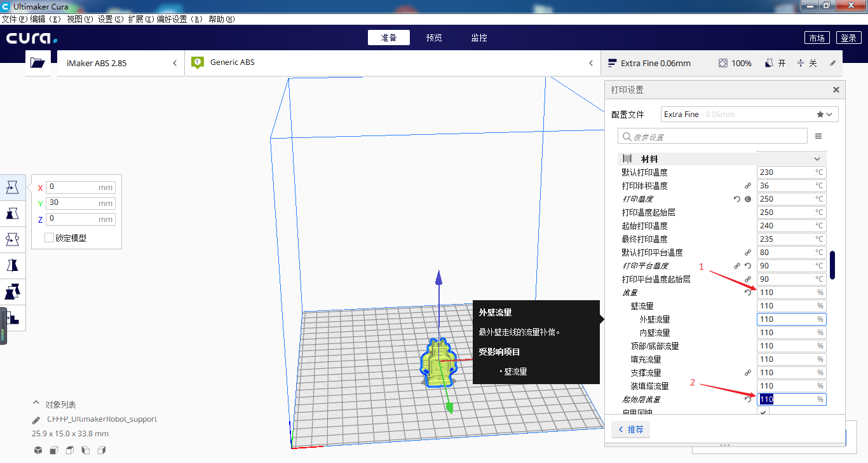Click link icon beside 支撑流量
The image size is (868, 463).
(x=748, y=373)
